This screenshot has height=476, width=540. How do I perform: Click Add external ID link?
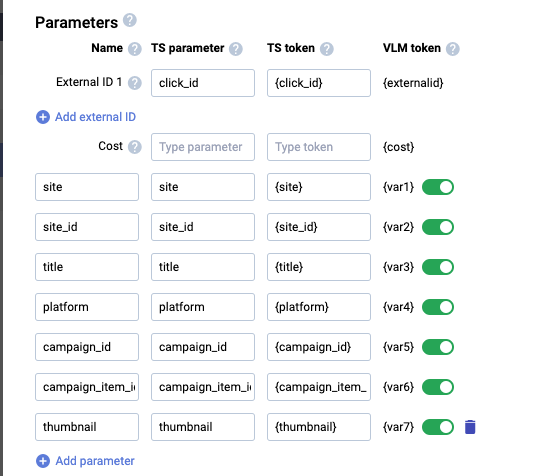[x=95, y=117]
